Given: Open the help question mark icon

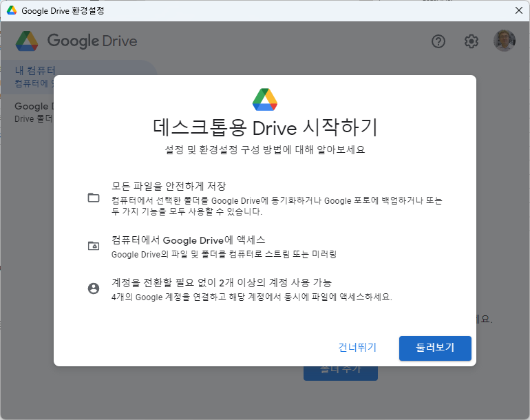Looking at the screenshot, I should click(x=438, y=41).
